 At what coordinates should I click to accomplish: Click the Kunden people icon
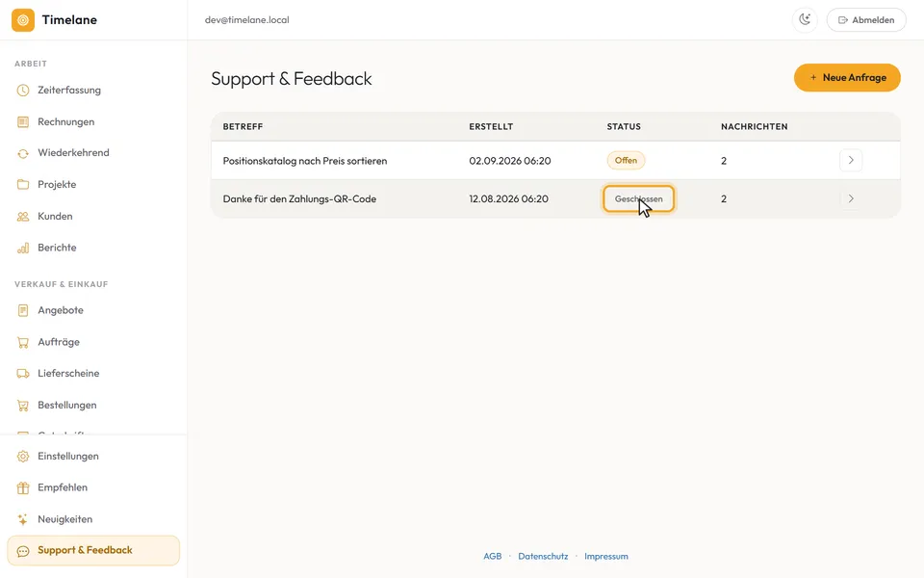(x=23, y=217)
